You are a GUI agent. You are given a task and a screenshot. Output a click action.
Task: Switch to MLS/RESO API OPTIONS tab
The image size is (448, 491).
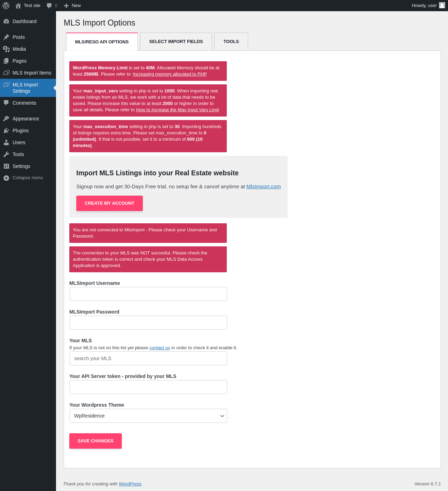click(x=102, y=42)
